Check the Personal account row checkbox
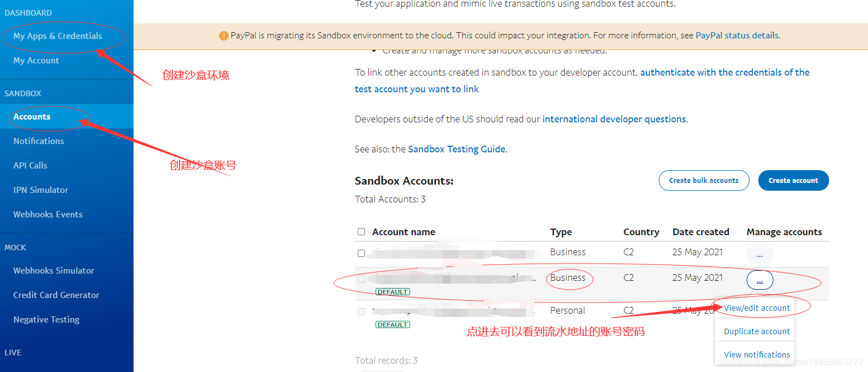 pos(362,311)
